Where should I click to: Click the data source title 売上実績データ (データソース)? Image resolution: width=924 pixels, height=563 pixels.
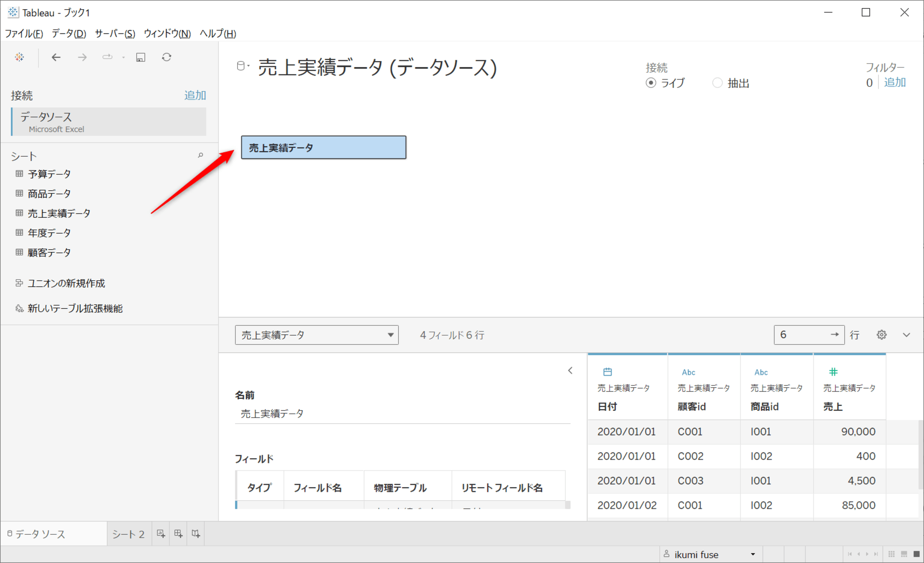pyautogui.click(x=377, y=67)
